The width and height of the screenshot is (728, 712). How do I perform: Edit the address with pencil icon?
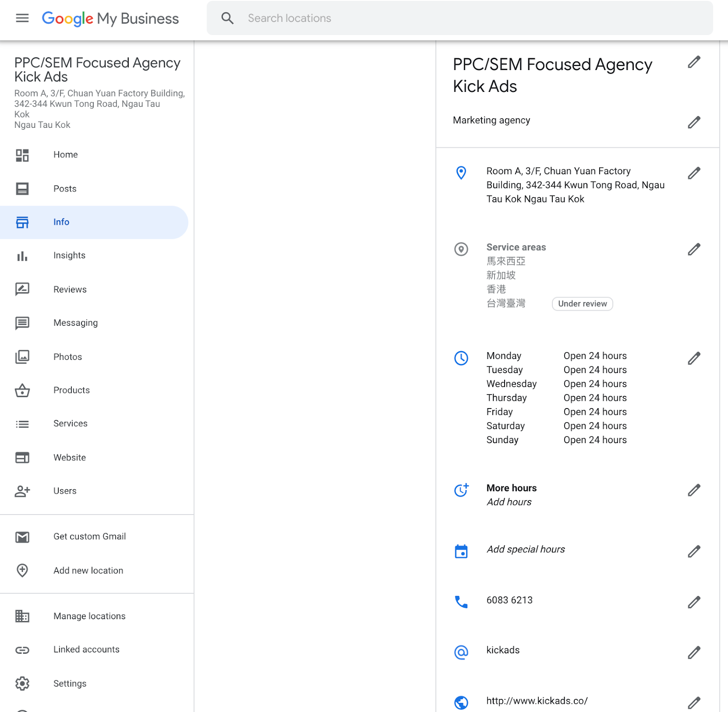pos(694,173)
